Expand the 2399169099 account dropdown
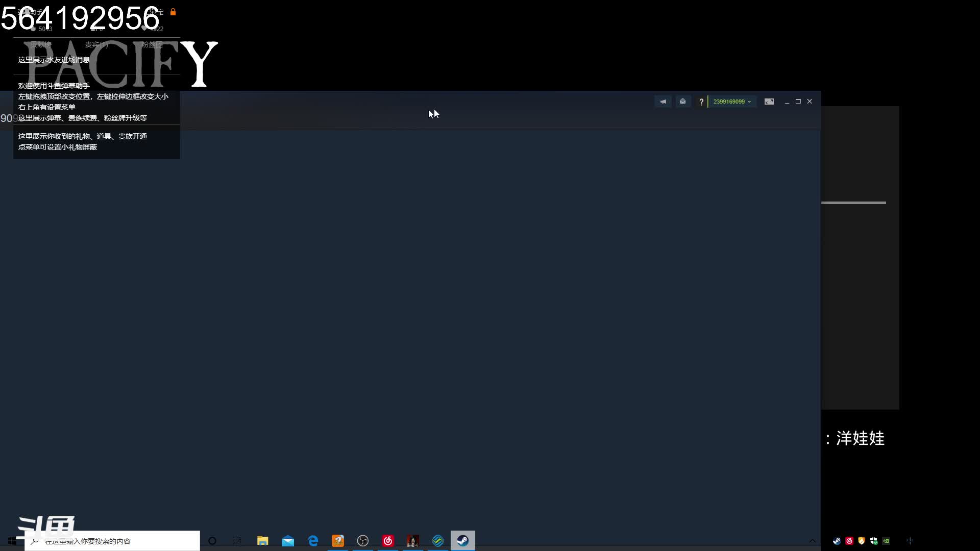 [732, 102]
